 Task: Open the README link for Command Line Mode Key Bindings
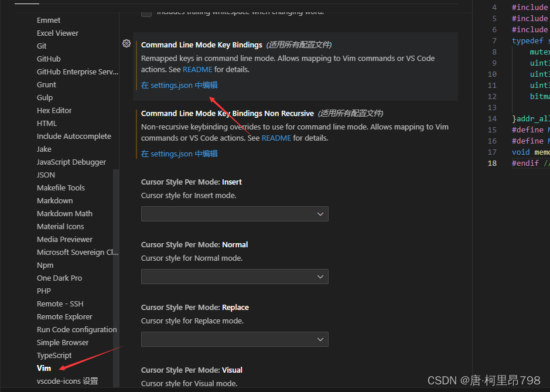point(197,69)
